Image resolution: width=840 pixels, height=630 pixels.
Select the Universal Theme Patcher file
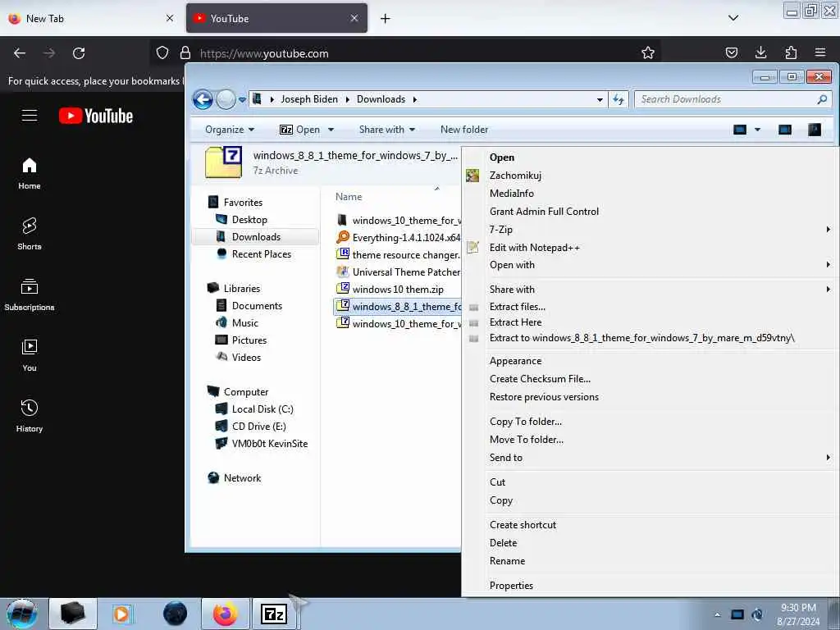pos(398,272)
